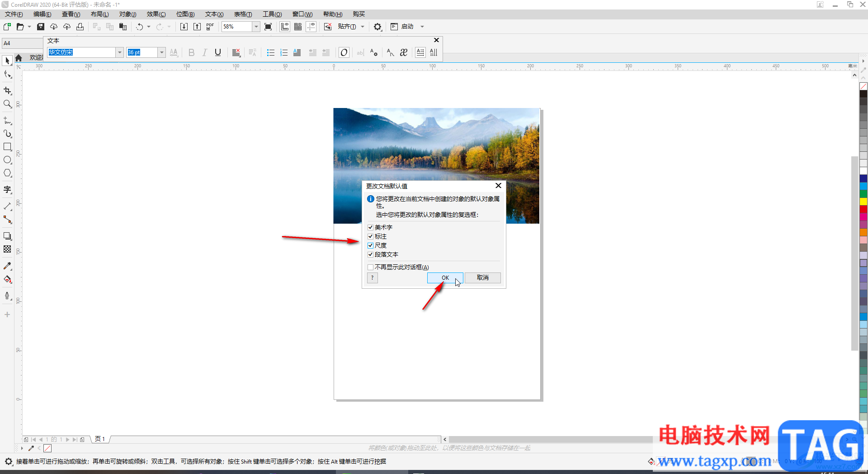Click the Export icon in toolbar

197,27
